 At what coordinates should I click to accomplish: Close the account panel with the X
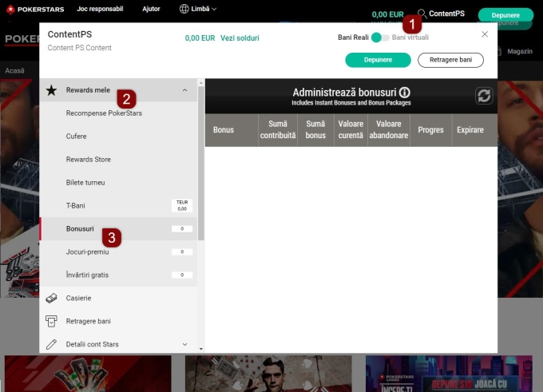485,34
